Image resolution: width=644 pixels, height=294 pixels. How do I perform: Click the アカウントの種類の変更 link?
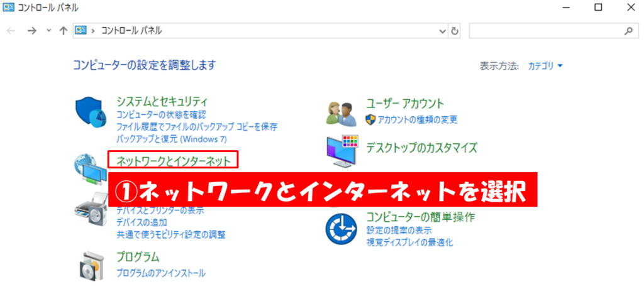coord(418,120)
